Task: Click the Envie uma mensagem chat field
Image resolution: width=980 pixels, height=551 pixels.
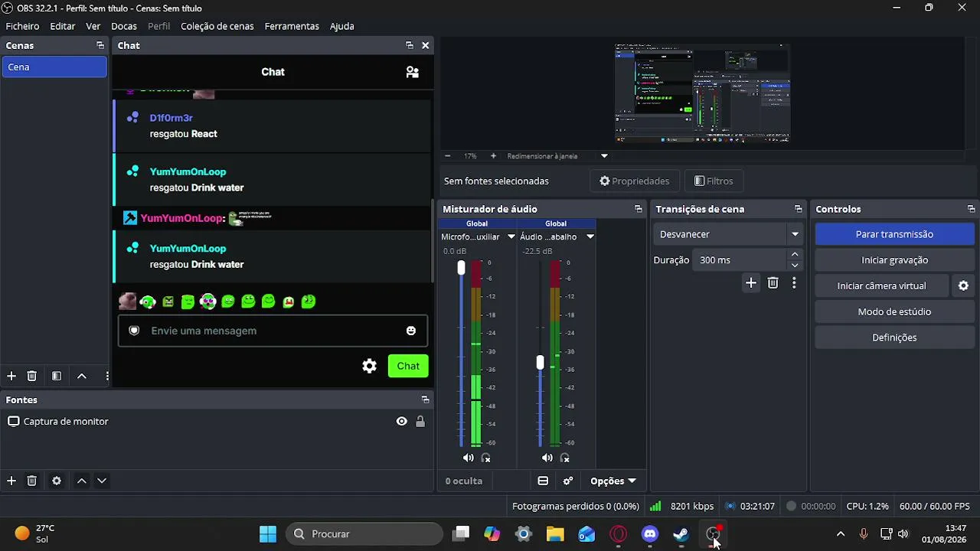Action: point(273,331)
